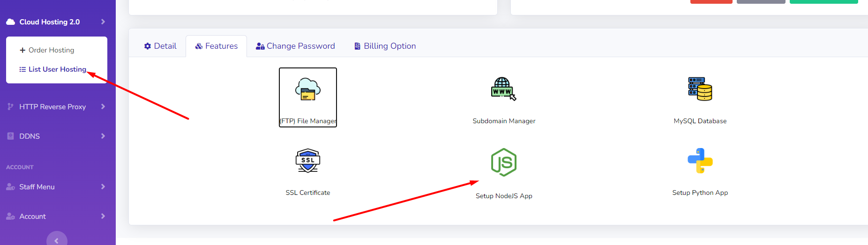This screenshot has width=868, height=245.
Task: Click the Cloud Hosting 2.0 cloud icon
Action: coord(10,22)
